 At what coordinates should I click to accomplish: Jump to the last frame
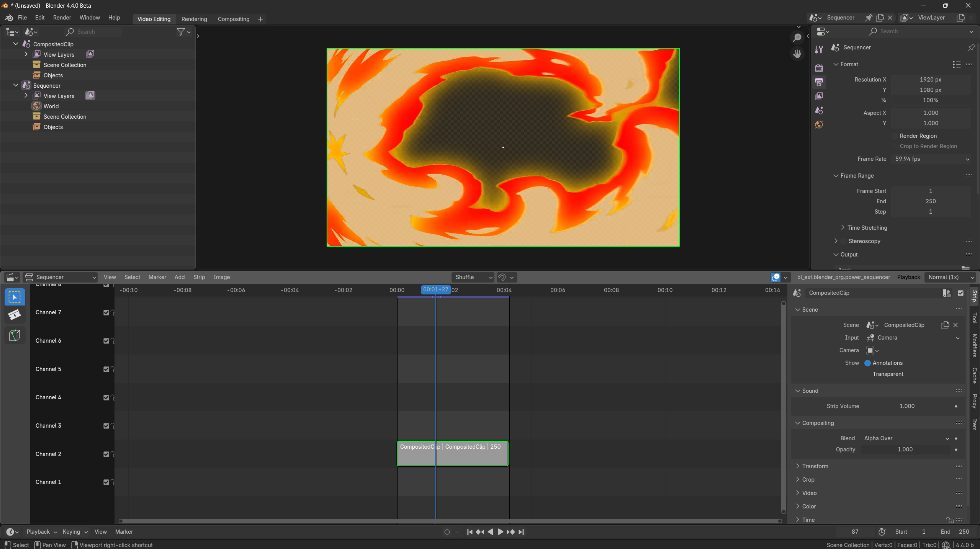[521, 532]
